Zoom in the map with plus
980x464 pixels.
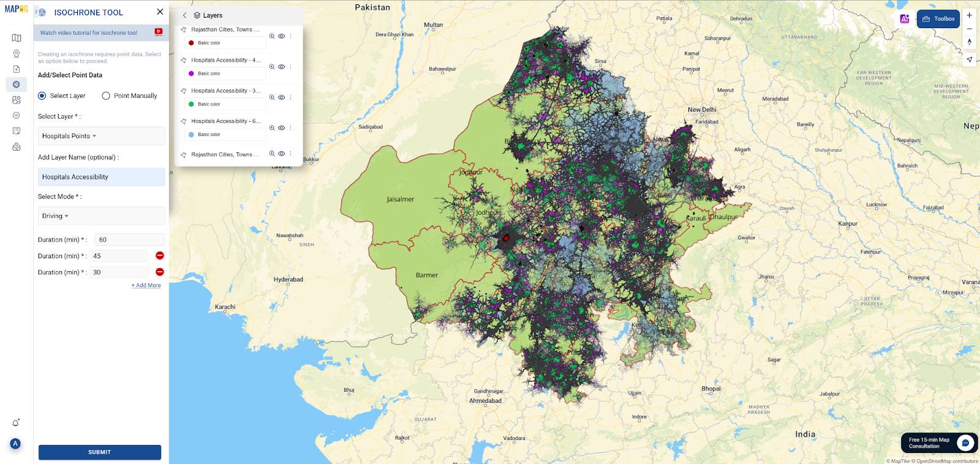969,15
